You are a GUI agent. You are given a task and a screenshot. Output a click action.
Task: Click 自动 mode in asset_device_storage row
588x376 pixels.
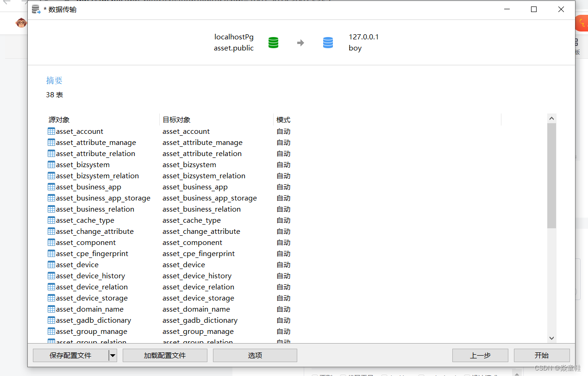[x=283, y=298]
